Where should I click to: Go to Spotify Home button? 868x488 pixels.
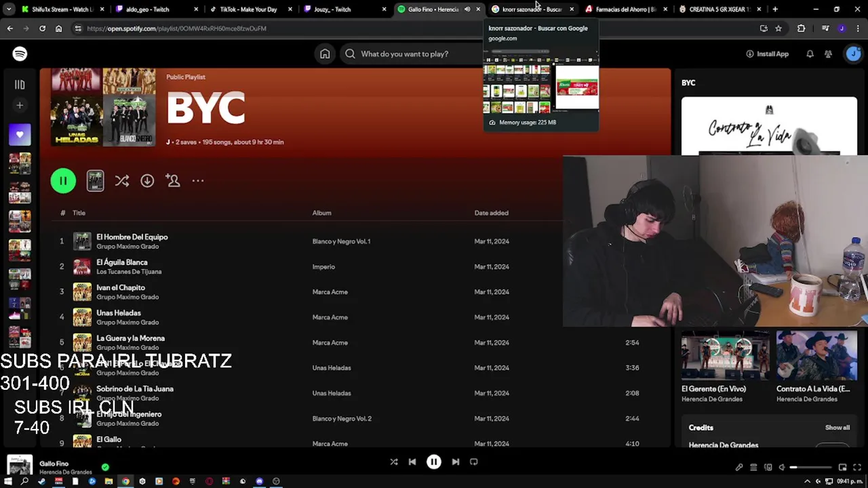[325, 54]
